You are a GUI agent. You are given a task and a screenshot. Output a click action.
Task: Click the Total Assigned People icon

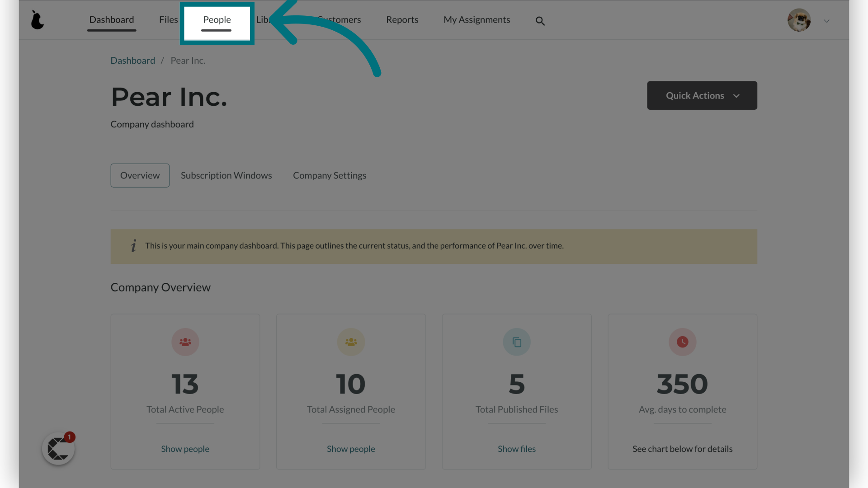tap(351, 342)
